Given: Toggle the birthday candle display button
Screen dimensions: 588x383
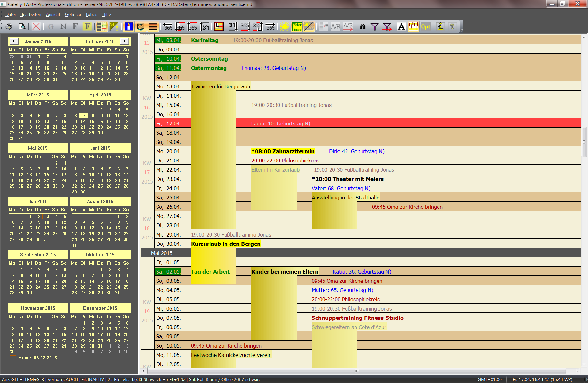Looking at the screenshot, I should (x=128, y=26).
